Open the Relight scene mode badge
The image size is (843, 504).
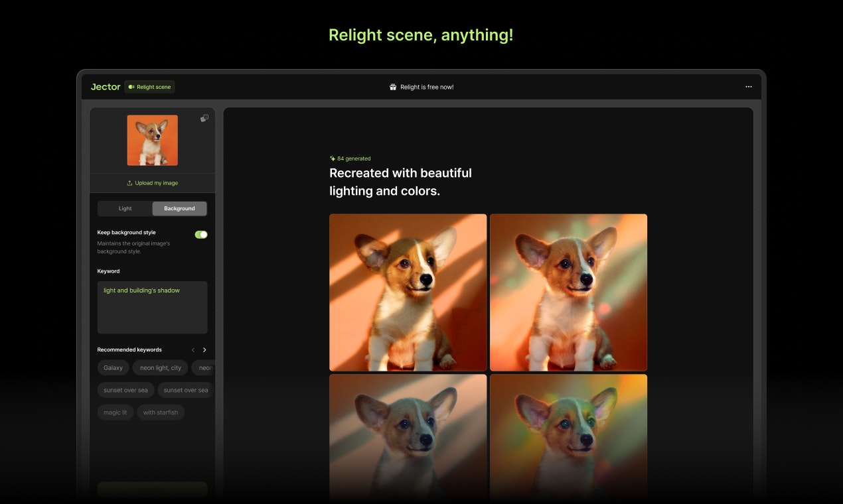[x=149, y=87]
